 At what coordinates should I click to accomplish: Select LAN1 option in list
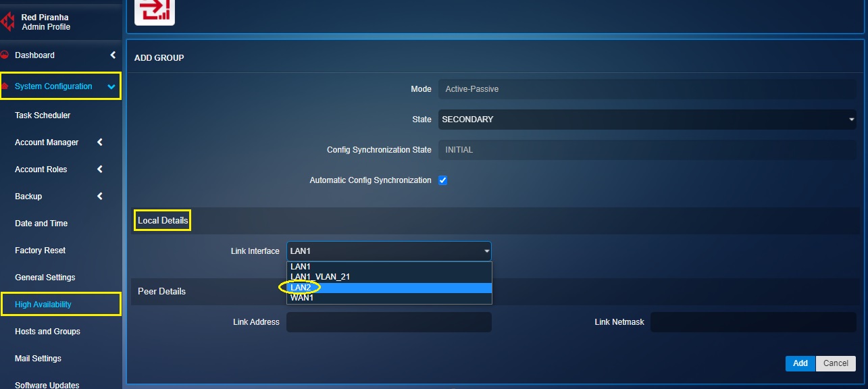[389, 267]
